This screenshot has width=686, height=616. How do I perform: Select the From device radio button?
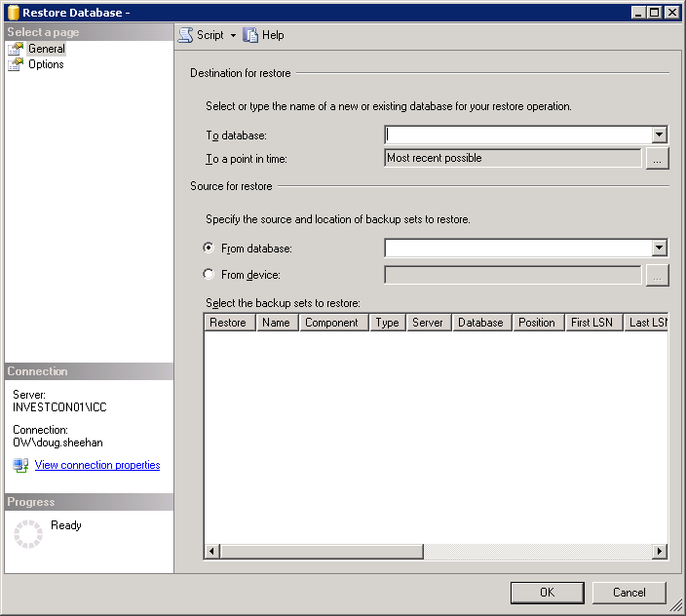point(209,275)
